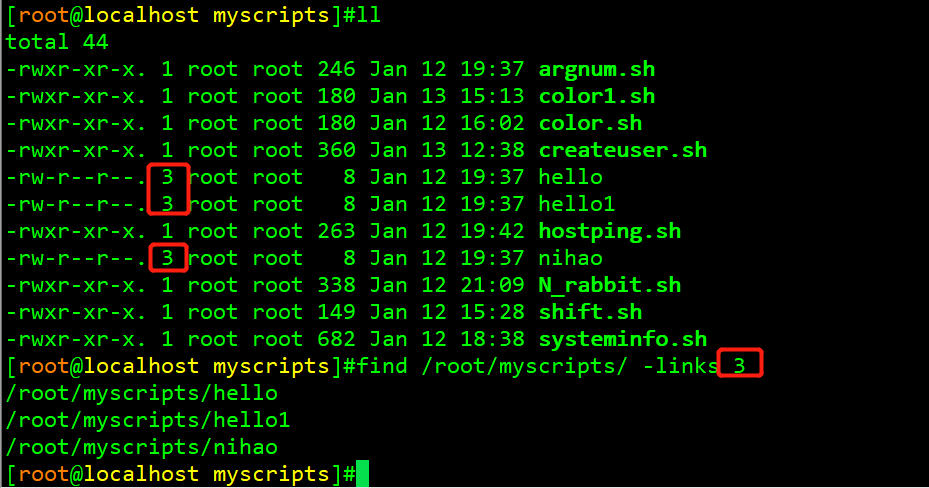Select the N_rabbit.sh file name
Image resolution: width=929 pixels, height=488 pixels.
[x=609, y=285]
